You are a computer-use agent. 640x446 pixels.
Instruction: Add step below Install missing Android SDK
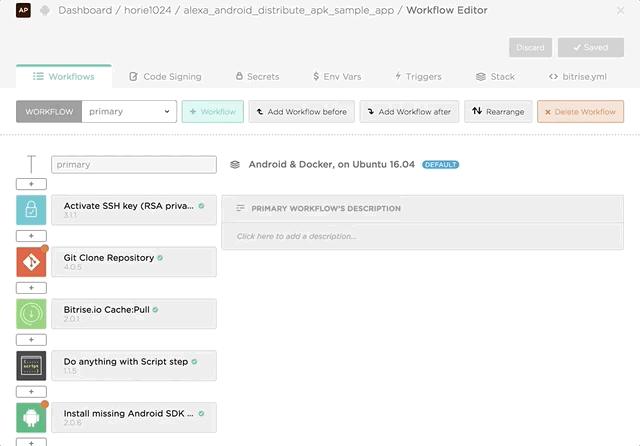click(x=31, y=442)
